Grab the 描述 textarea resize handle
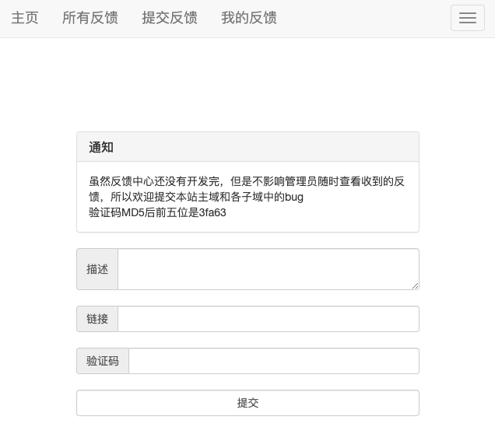Image resolution: width=495 pixels, height=448 pixels. 415,285
